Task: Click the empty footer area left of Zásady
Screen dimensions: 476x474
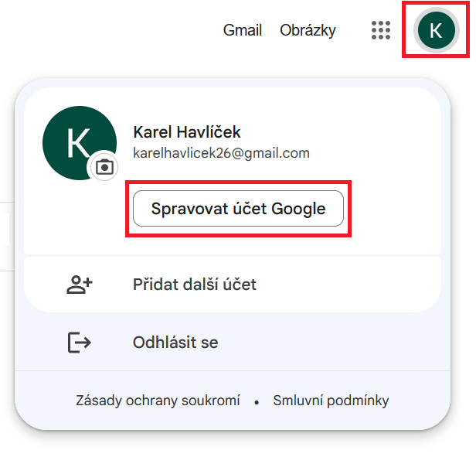Action: click(x=46, y=401)
